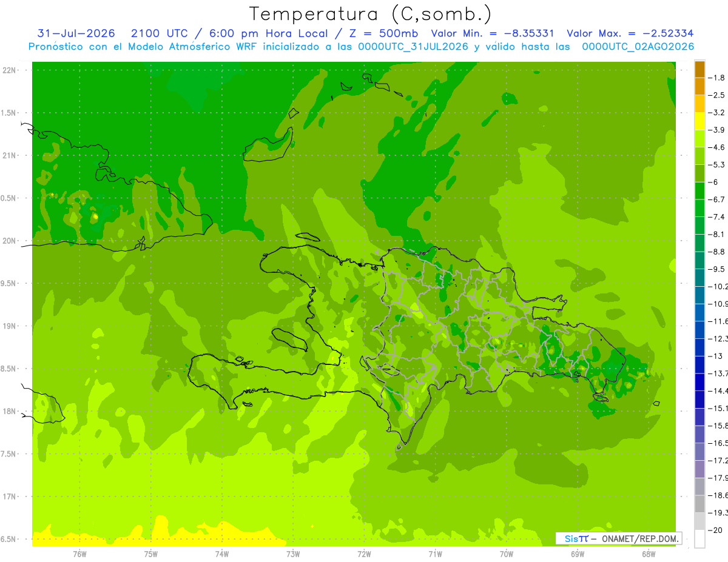Click the 'Valor Min. = -8.35331' value
The width and height of the screenshot is (728, 562).
493,33
